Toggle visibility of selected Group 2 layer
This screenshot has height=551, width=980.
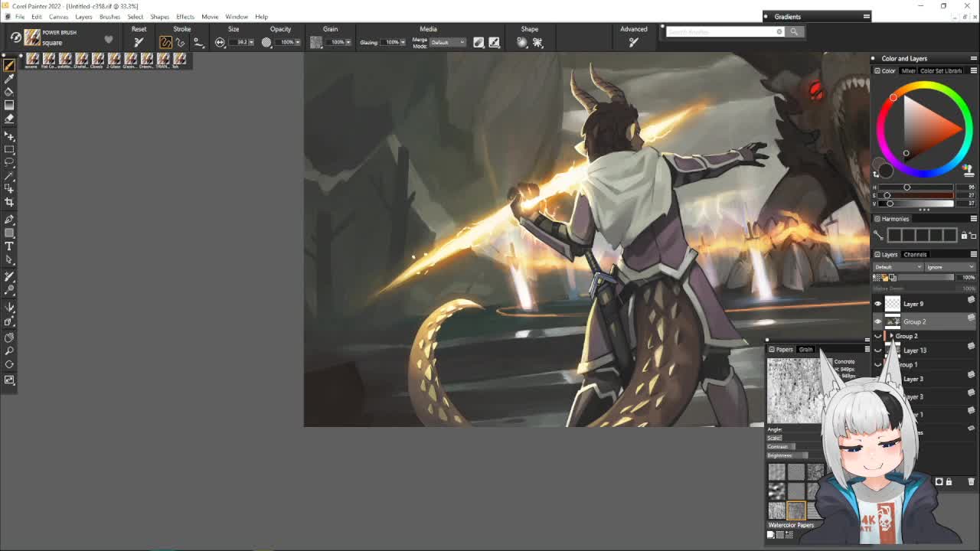(x=878, y=321)
